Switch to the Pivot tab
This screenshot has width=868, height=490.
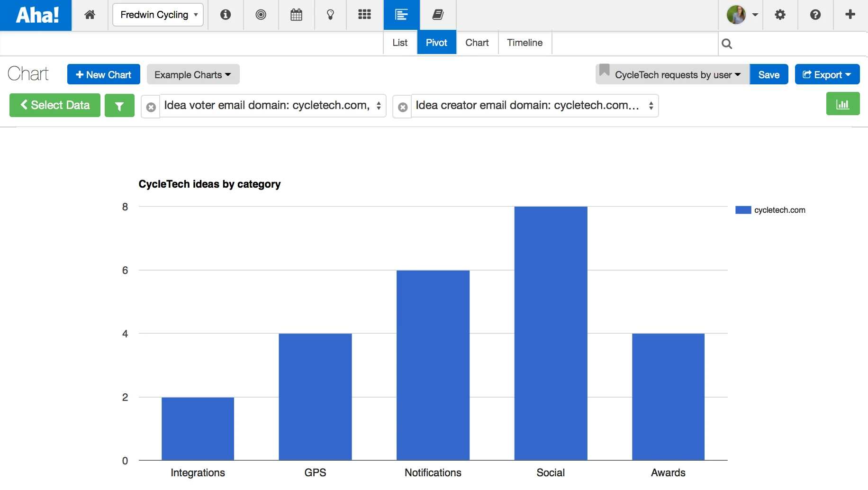pos(436,43)
